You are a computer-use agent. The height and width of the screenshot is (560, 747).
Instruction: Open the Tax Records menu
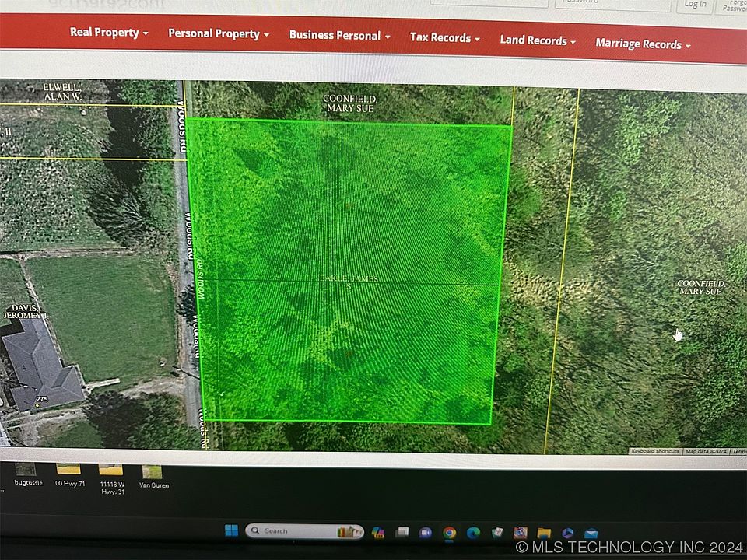444,38
